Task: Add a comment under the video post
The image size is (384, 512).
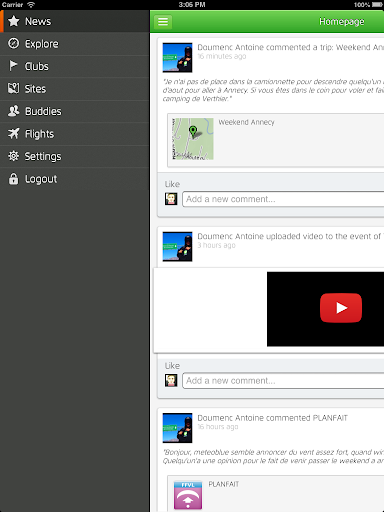Action: 283,381
